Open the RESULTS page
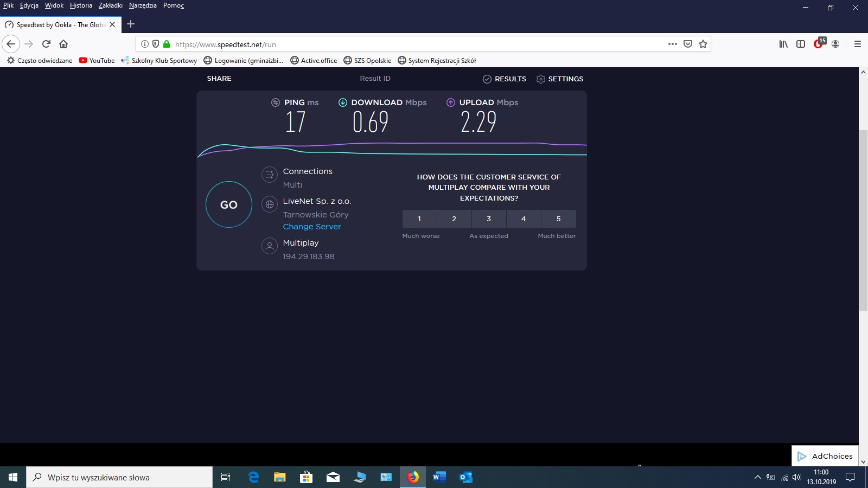This screenshot has width=868, height=488. 505,79
